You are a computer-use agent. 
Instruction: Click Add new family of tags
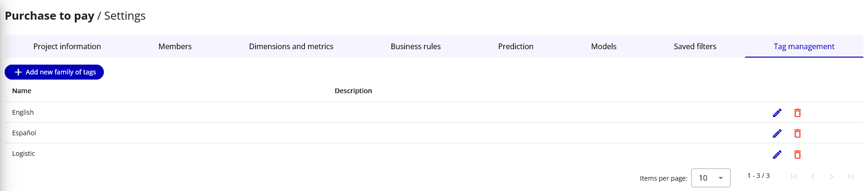[x=54, y=72]
